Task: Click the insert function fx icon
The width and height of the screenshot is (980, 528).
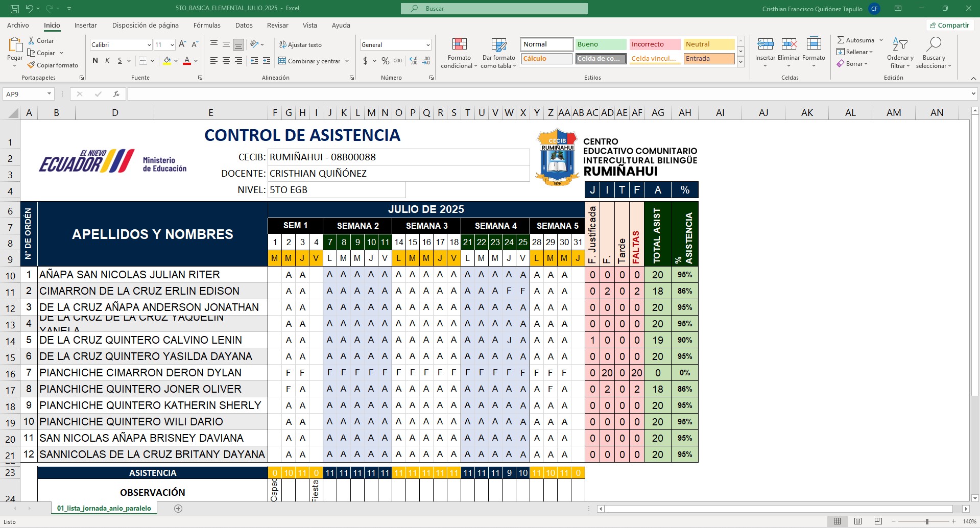Action: pyautogui.click(x=116, y=94)
